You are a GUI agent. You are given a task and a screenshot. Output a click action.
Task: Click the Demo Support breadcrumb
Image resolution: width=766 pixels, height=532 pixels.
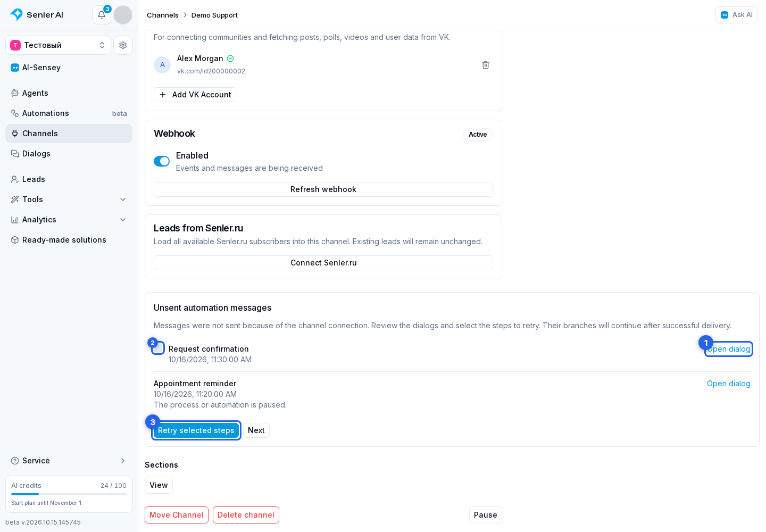point(214,15)
